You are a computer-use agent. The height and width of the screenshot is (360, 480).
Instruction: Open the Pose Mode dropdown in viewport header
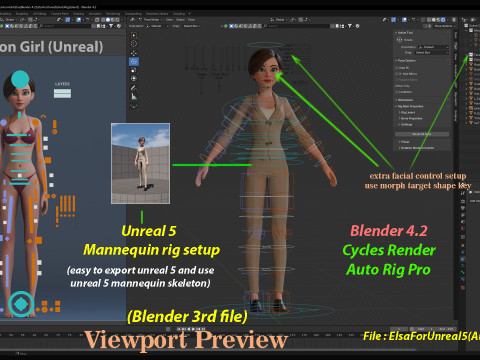[x=150, y=20]
